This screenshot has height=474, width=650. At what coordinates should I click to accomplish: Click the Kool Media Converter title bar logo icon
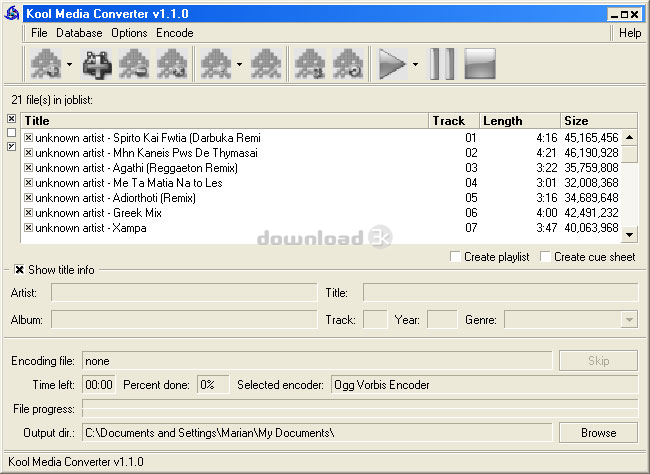[12, 13]
